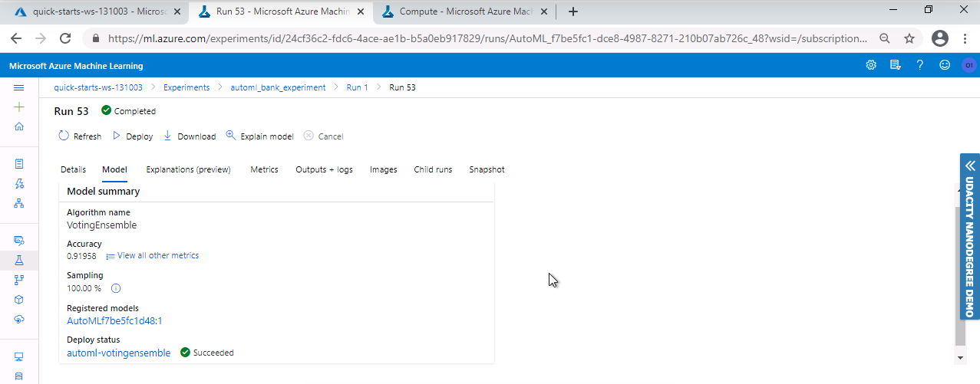
Task: Open the Explanations (preview) tab
Action: (188, 169)
